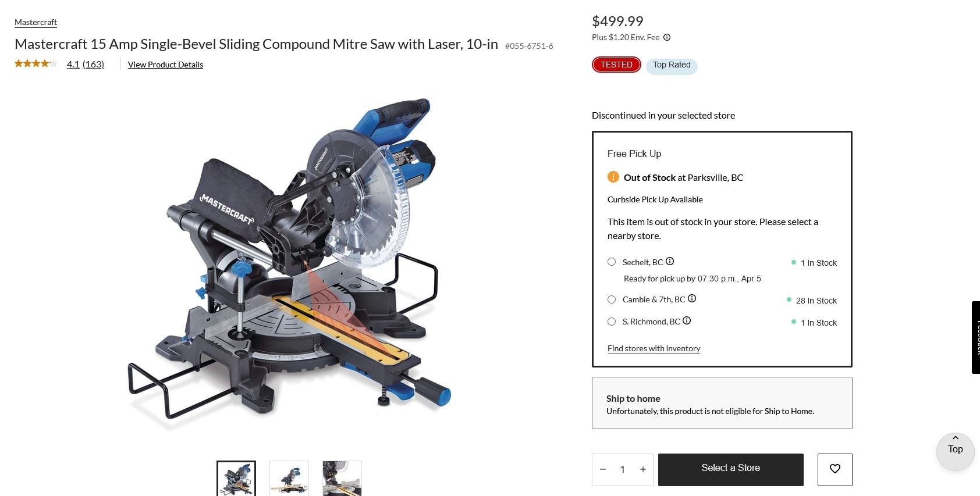
Task: Open info icon beside Sechelt, BC
Action: [x=670, y=261]
